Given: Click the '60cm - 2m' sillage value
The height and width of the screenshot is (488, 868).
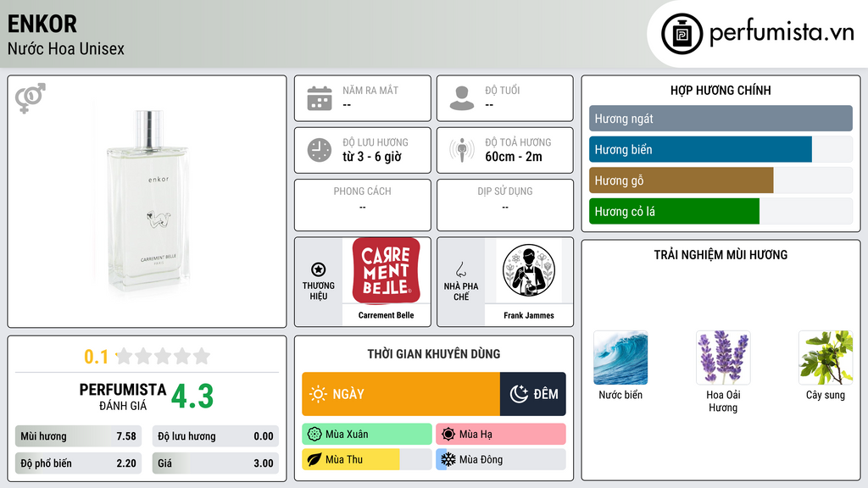Looking at the screenshot, I should [x=514, y=157].
